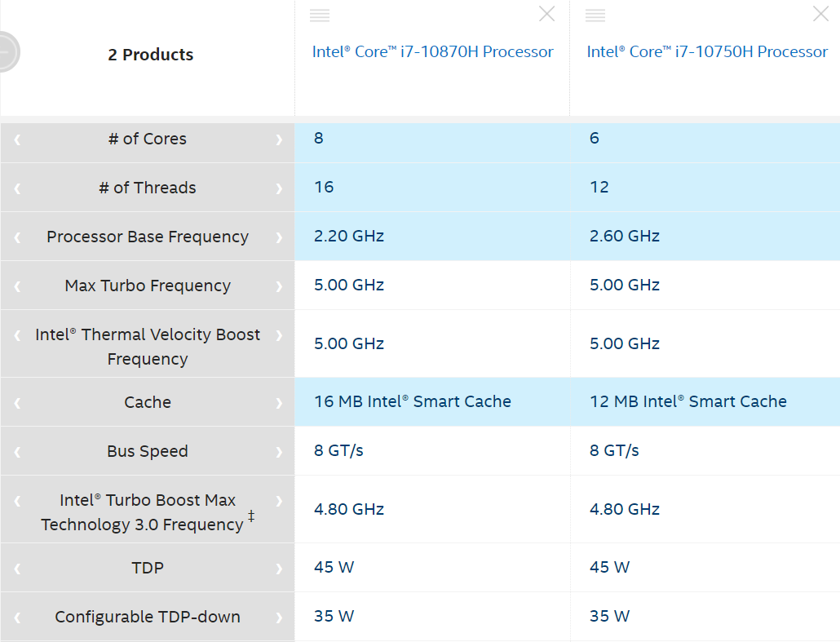Select the '# of Threads' row label
Screen dimensions: 840x642
coord(148,188)
